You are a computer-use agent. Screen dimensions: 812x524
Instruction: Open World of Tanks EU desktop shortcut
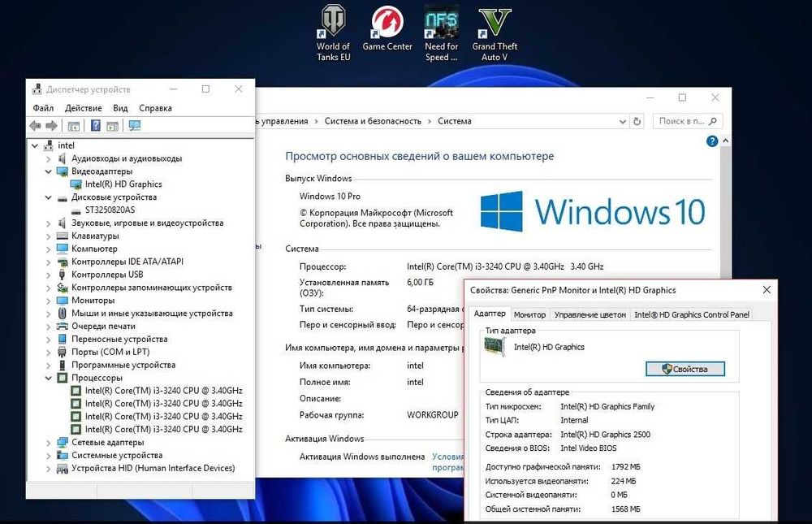click(x=333, y=32)
